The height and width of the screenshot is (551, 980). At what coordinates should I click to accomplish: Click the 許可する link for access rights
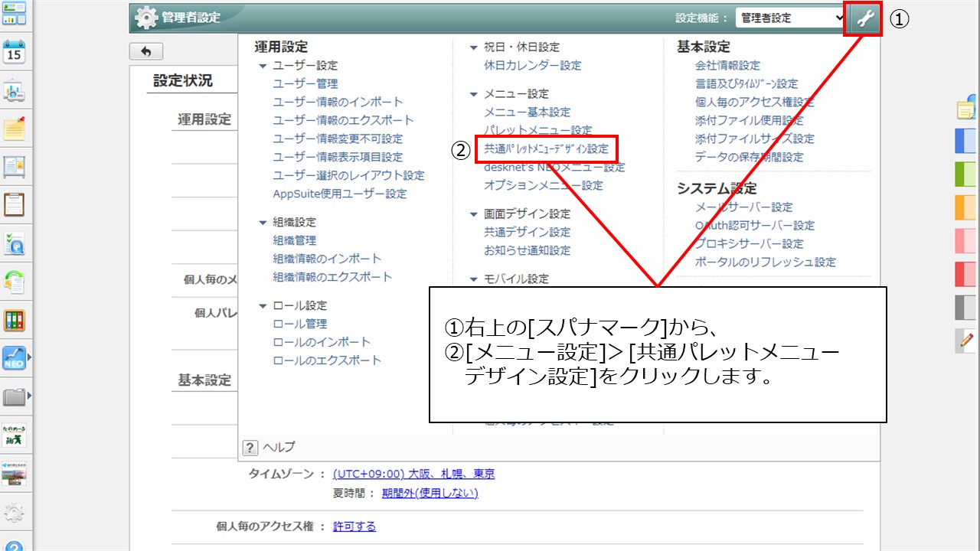(x=354, y=527)
